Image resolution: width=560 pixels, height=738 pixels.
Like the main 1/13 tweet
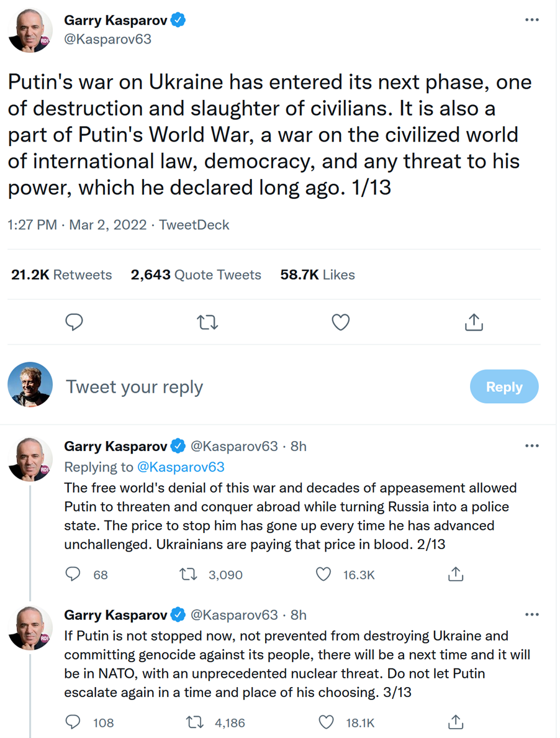click(340, 322)
